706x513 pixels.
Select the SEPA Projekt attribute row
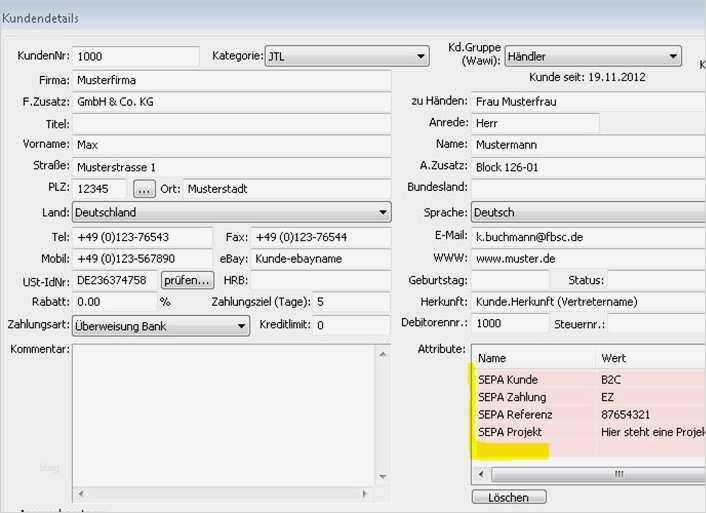[x=589, y=432]
